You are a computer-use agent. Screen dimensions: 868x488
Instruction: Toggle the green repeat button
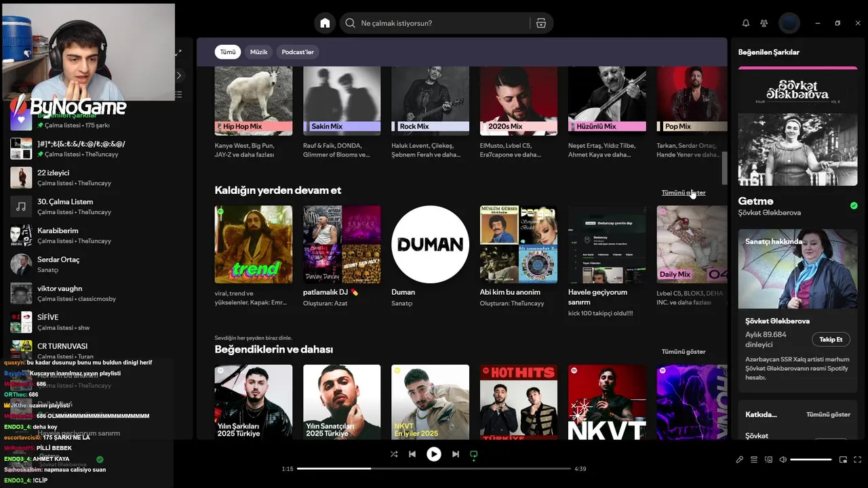point(474,454)
